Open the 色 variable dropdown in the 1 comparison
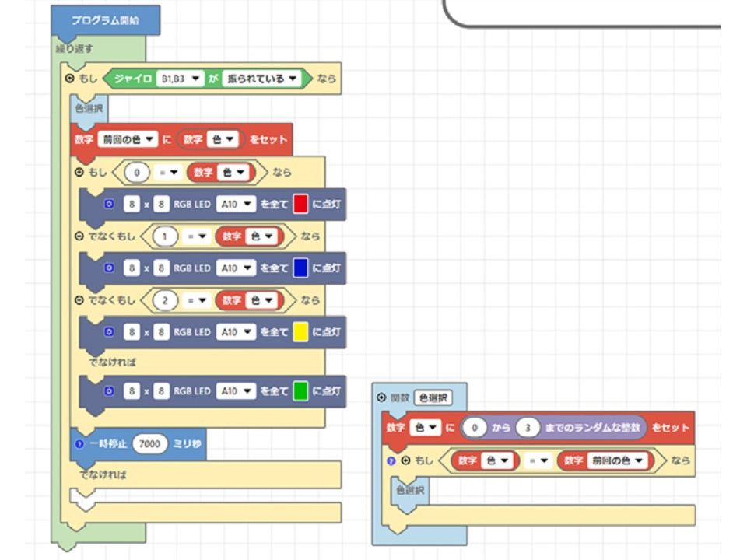The width and height of the screenshot is (747, 560). tap(261, 236)
